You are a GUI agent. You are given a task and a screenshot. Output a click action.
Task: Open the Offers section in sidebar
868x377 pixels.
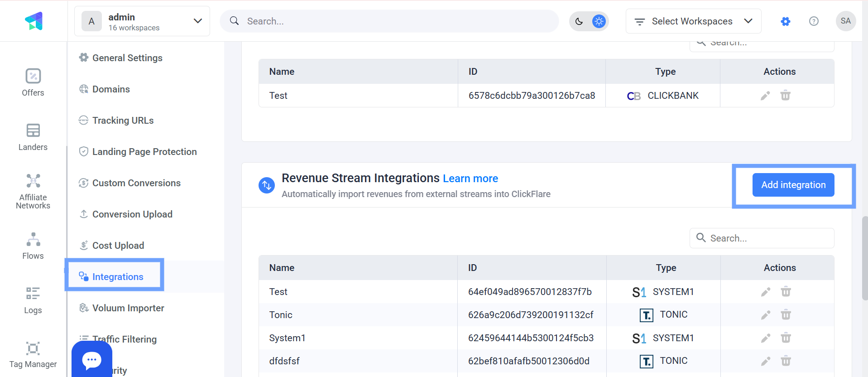(x=33, y=82)
